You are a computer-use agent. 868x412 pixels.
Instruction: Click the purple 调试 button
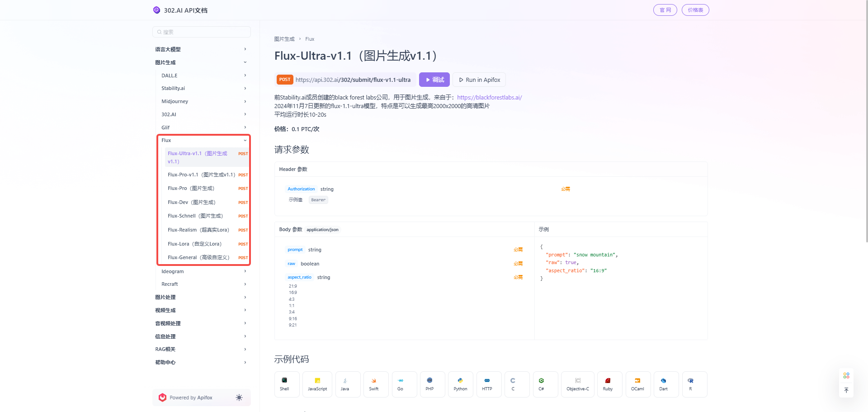434,80
